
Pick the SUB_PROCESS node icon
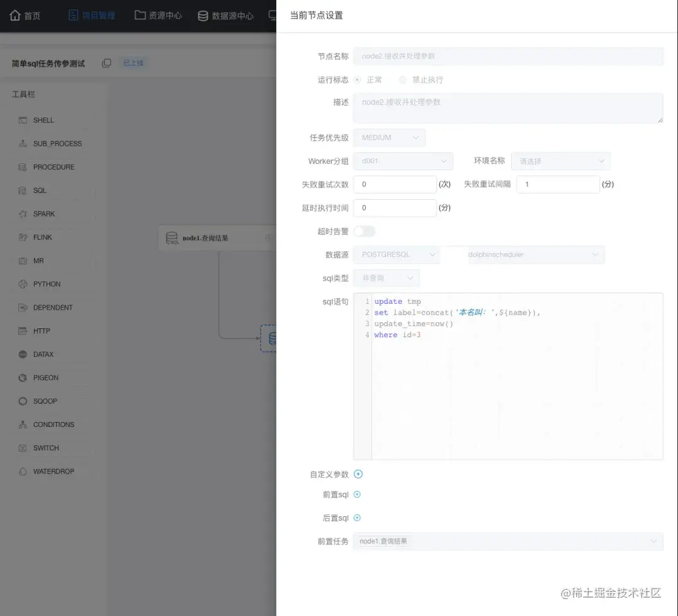tap(23, 144)
